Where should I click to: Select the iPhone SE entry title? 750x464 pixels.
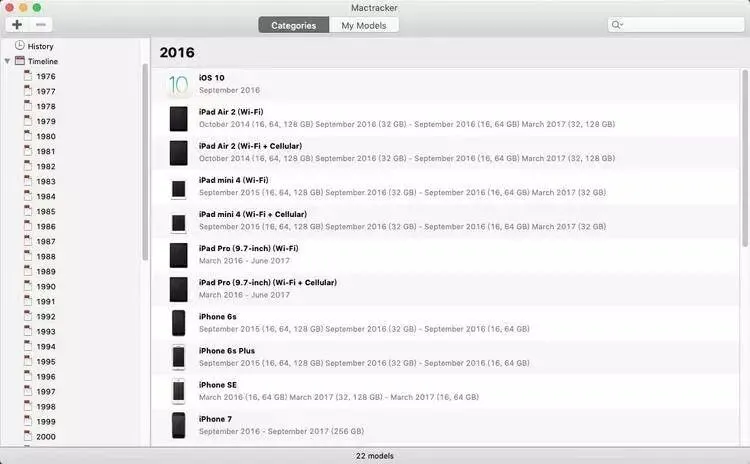(218, 385)
